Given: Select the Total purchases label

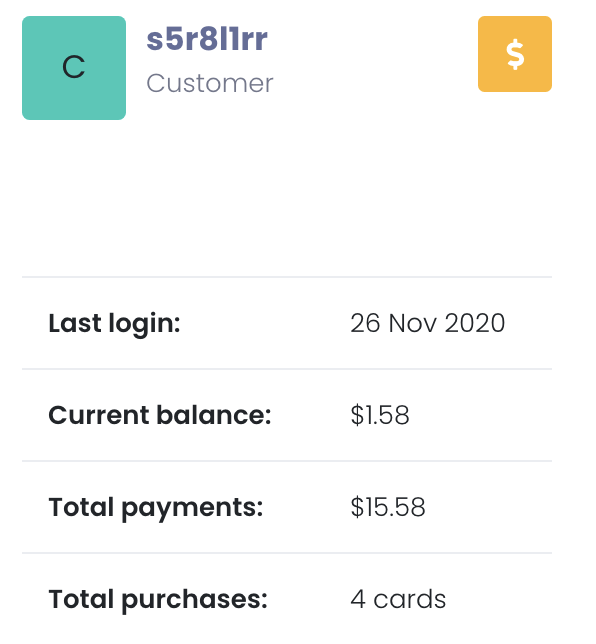Looking at the screenshot, I should click(x=158, y=600).
